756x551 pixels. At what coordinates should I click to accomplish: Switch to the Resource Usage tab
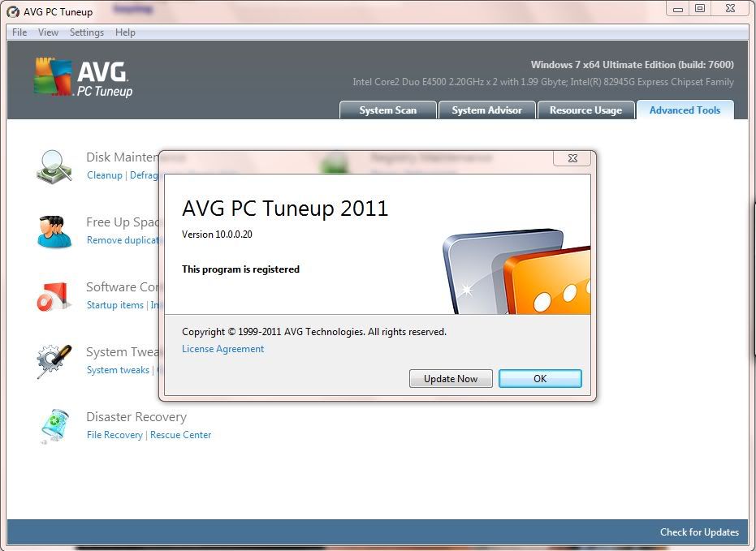pyautogui.click(x=585, y=110)
